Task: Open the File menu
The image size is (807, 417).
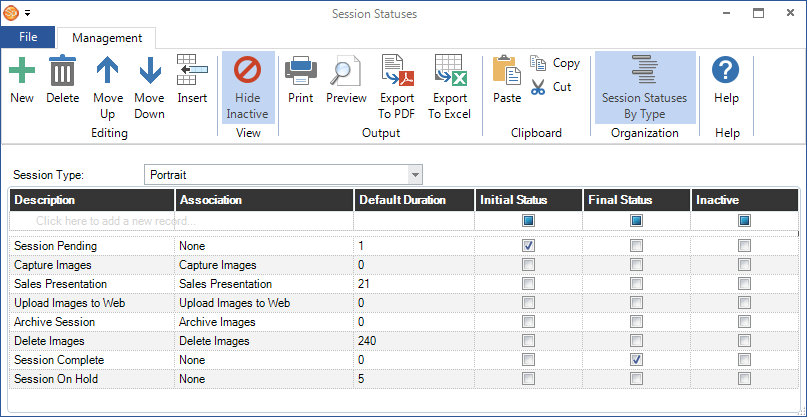Action: pos(28,38)
